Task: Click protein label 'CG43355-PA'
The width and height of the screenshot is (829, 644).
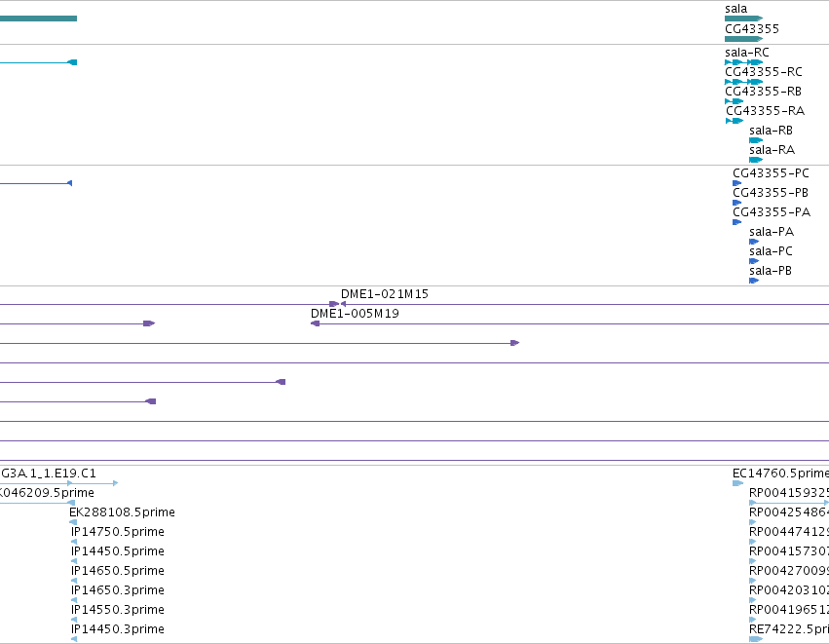Action: pos(772,212)
